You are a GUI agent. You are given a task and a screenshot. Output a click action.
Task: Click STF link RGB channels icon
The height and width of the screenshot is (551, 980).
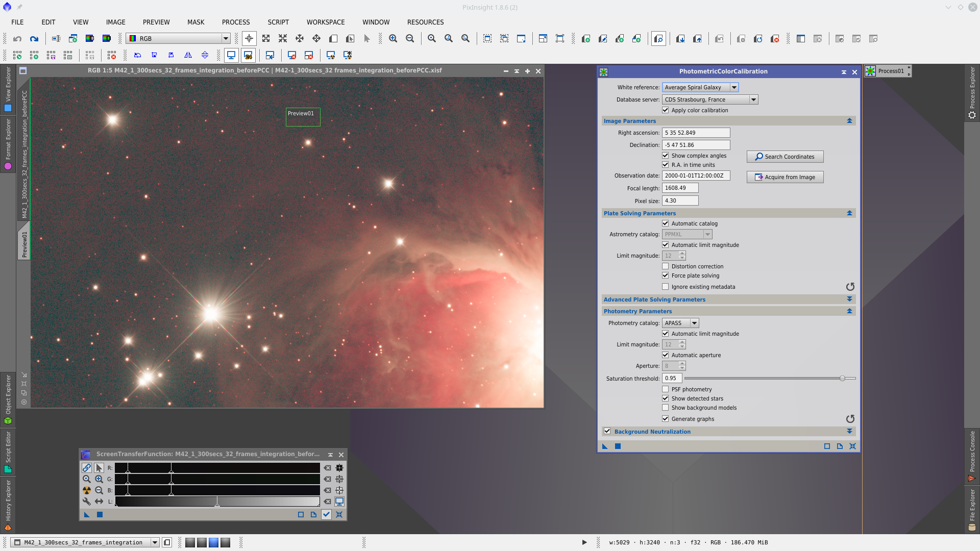click(x=87, y=468)
